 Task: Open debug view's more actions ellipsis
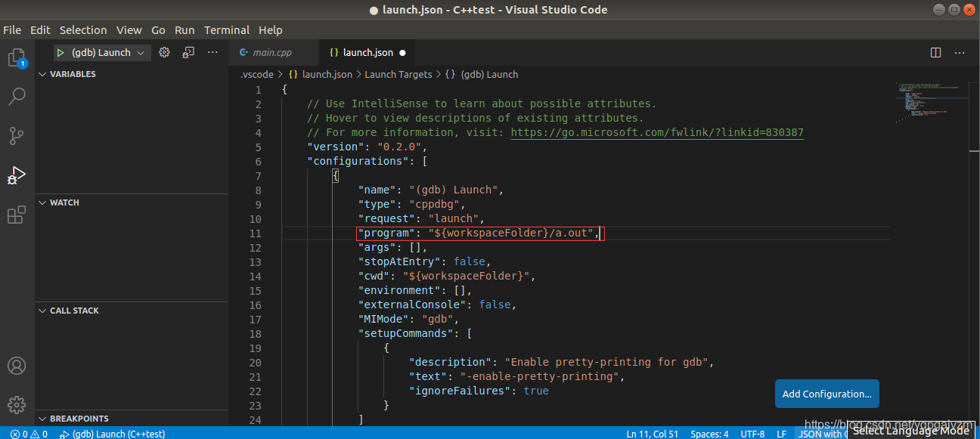pos(212,52)
